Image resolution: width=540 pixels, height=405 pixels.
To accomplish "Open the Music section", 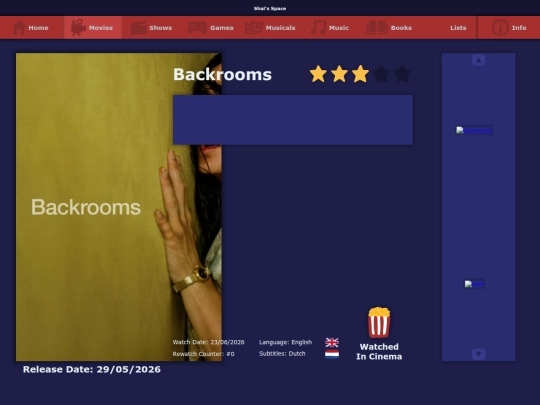I will click(330, 28).
